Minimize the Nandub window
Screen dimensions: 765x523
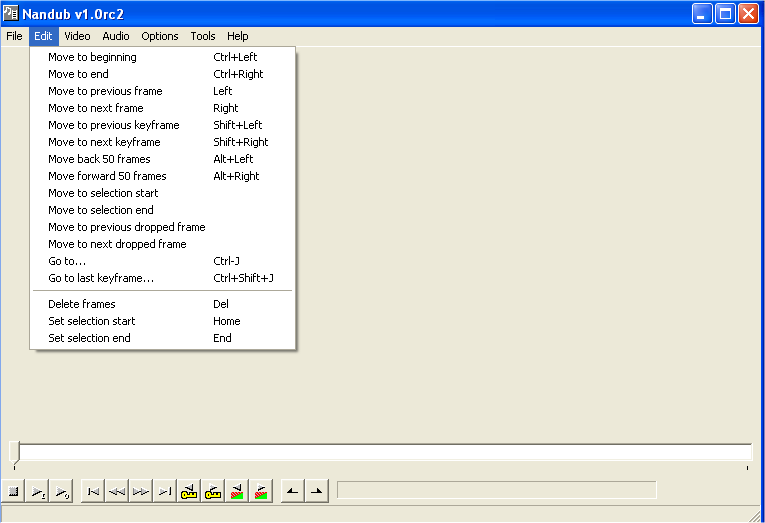click(x=702, y=14)
